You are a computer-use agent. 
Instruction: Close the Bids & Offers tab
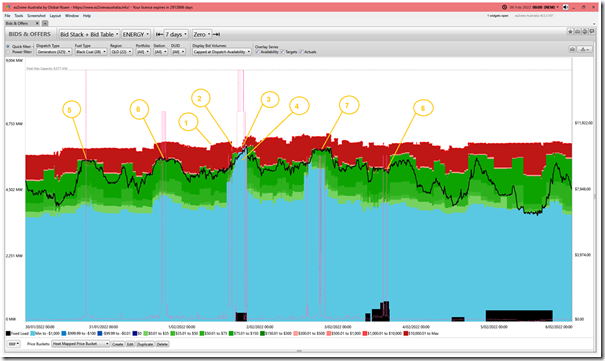click(x=37, y=23)
